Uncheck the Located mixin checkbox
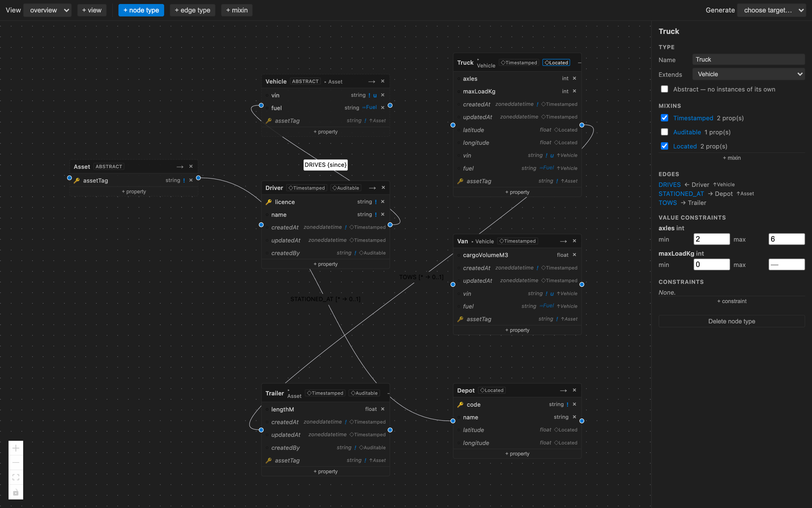 [x=665, y=146]
